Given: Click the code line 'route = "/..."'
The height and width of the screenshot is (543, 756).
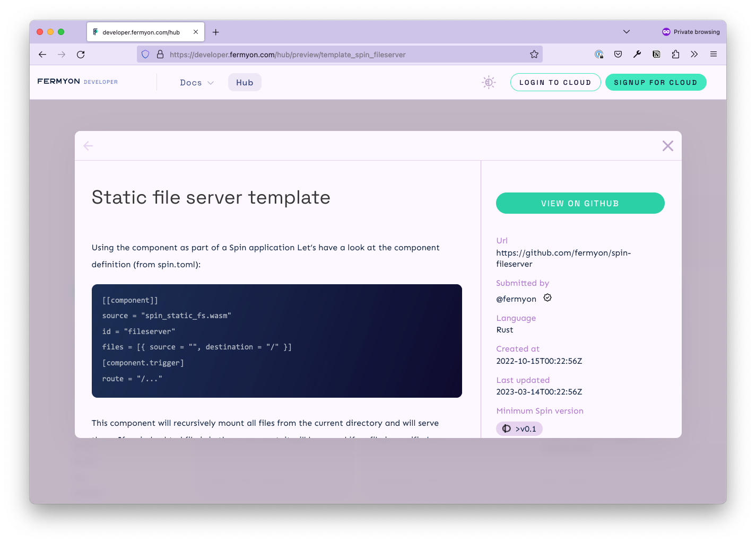Looking at the screenshot, I should pyautogui.click(x=132, y=379).
